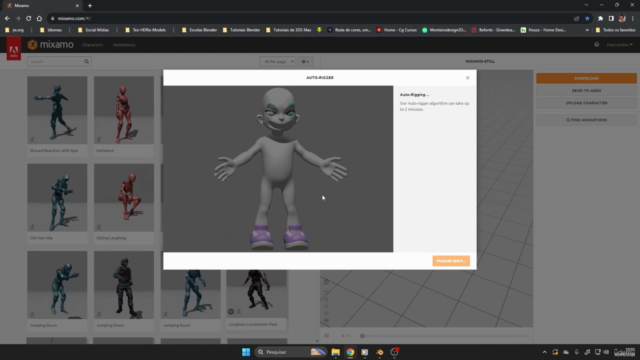Select the Defeated animation thumbnail

[124, 110]
